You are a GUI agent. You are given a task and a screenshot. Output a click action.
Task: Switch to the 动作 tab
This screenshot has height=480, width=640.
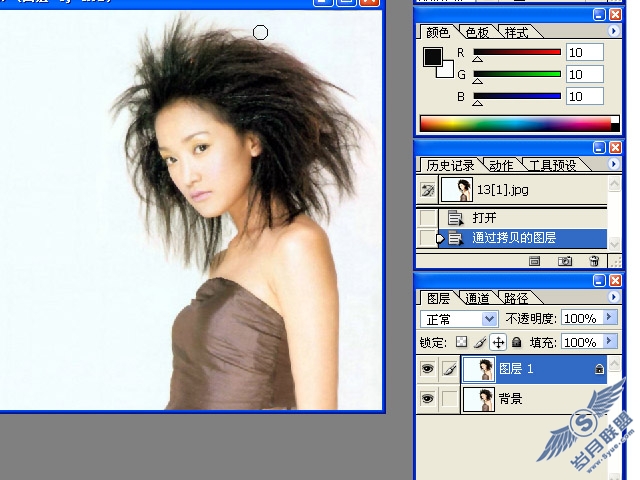click(x=501, y=165)
